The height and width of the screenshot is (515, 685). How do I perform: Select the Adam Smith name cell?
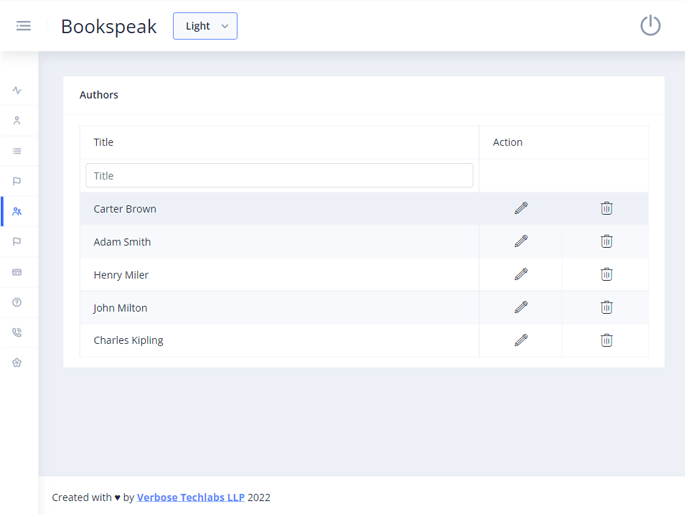pyautogui.click(x=280, y=242)
